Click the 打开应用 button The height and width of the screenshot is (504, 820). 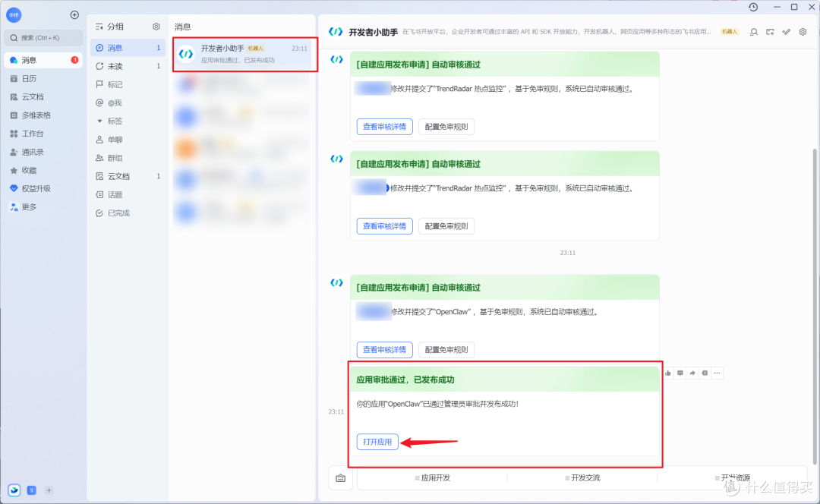click(x=377, y=442)
